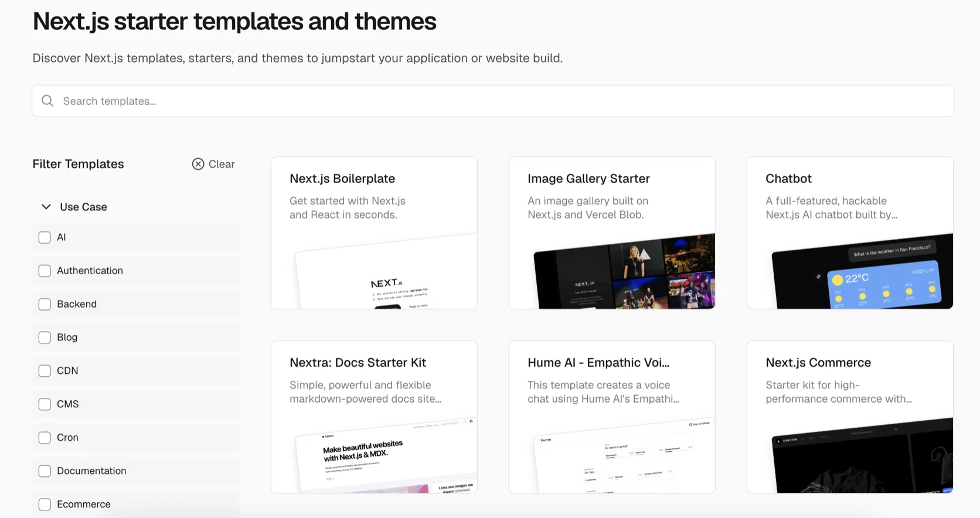Open the Image Gallery Starter template title

(588, 179)
